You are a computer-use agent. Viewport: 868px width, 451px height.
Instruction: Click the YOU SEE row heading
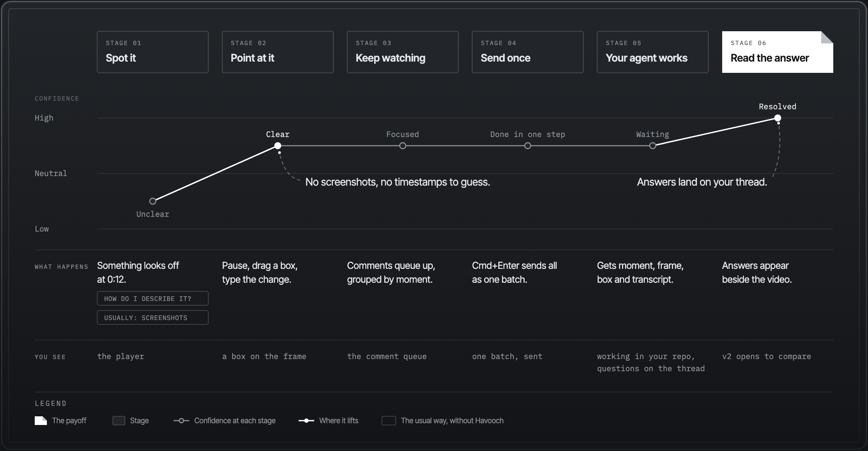click(x=50, y=357)
